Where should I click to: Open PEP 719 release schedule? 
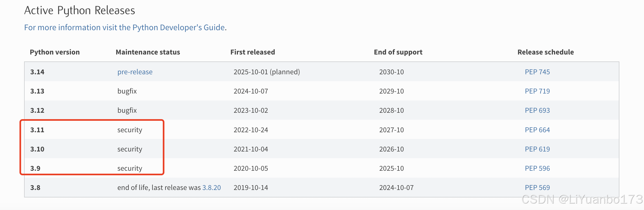[x=537, y=91]
